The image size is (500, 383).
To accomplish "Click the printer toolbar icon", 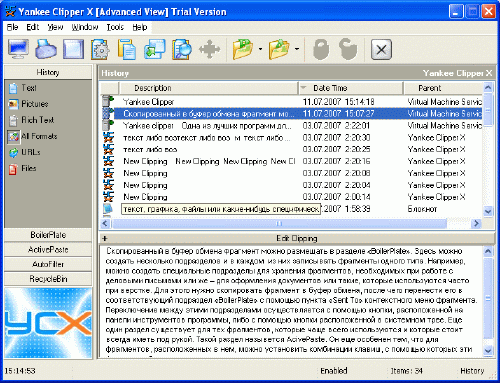I will (x=46, y=49).
